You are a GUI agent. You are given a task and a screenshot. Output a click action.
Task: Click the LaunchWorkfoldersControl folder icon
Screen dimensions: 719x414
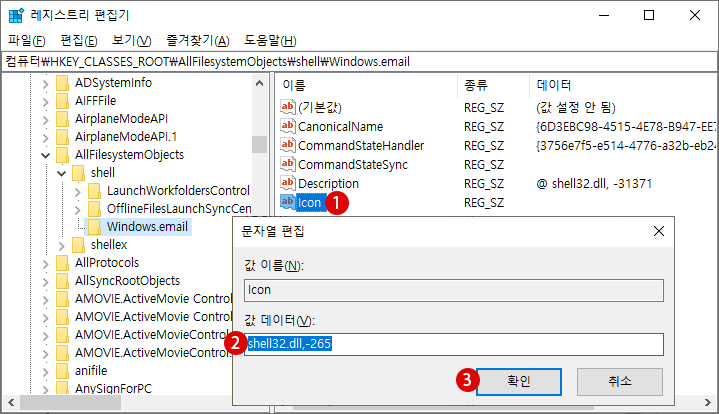pyautogui.click(x=94, y=191)
